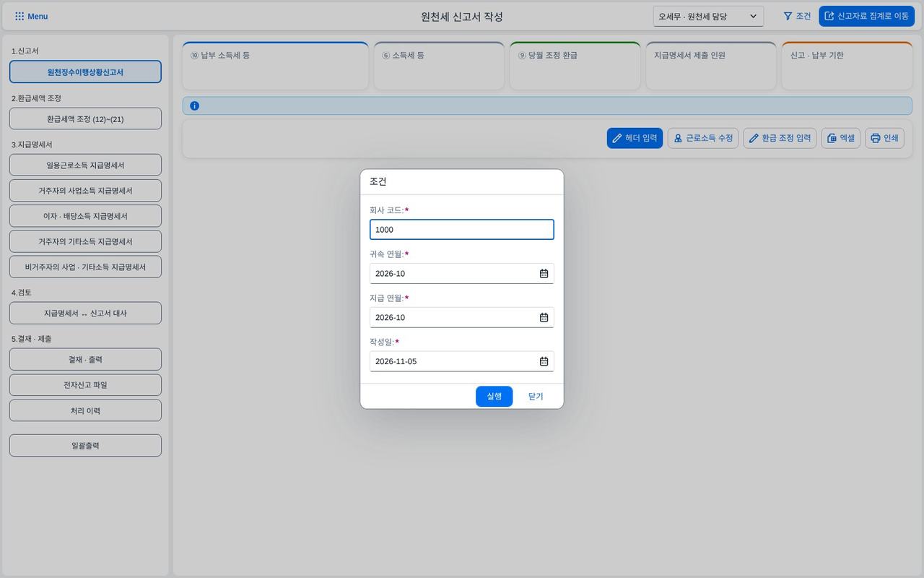The image size is (924, 578).
Task: Click the 회사 코드 input field
Action: [462, 230]
